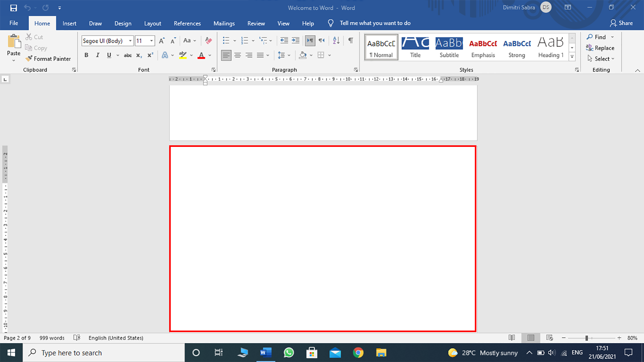644x362 pixels.
Task: Apply strikethrough formatting
Action: coord(127,55)
